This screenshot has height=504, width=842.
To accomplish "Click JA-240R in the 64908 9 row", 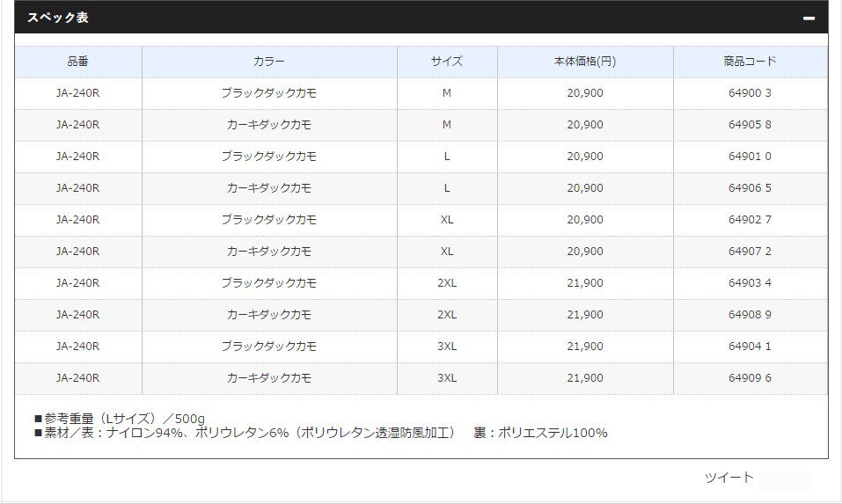I will [77, 315].
